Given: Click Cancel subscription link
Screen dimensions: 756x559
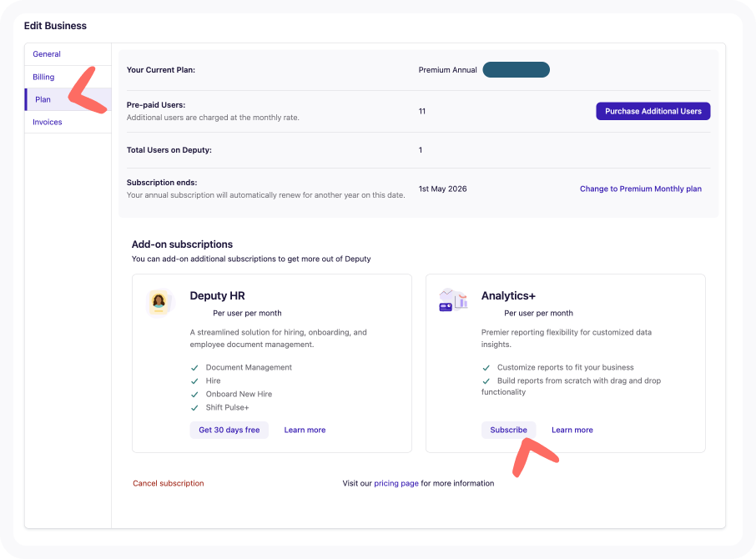Looking at the screenshot, I should point(169,483).
